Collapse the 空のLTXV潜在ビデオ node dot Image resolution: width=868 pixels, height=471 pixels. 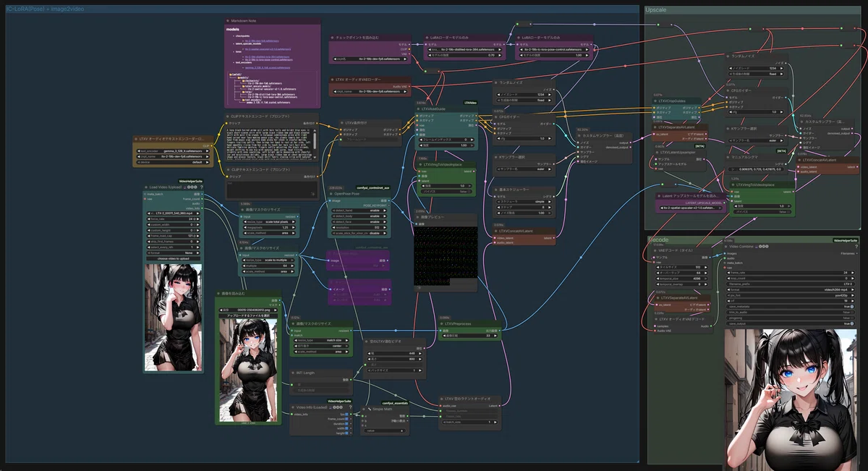pyautogui.click(x=367, y=340)
